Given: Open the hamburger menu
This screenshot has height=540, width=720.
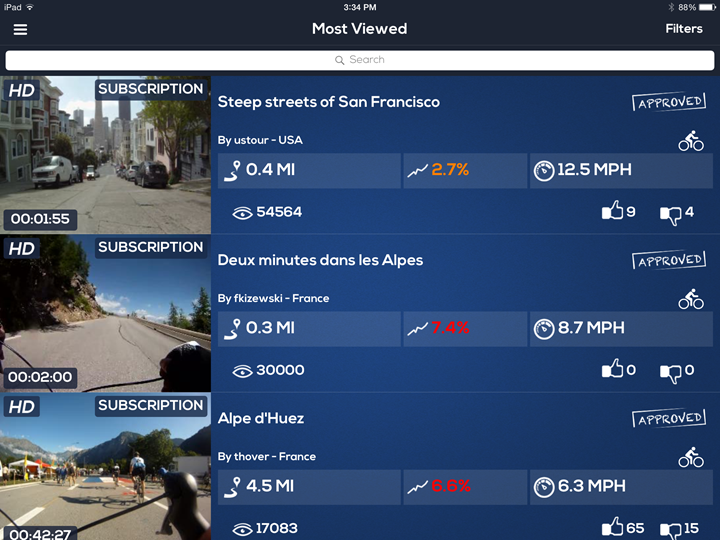Looking at the screenshot, I should pyautogui.click(x=20, y=29).
